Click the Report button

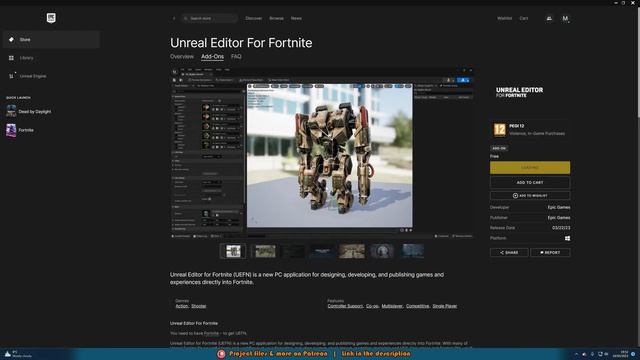[x=550, y=253]
